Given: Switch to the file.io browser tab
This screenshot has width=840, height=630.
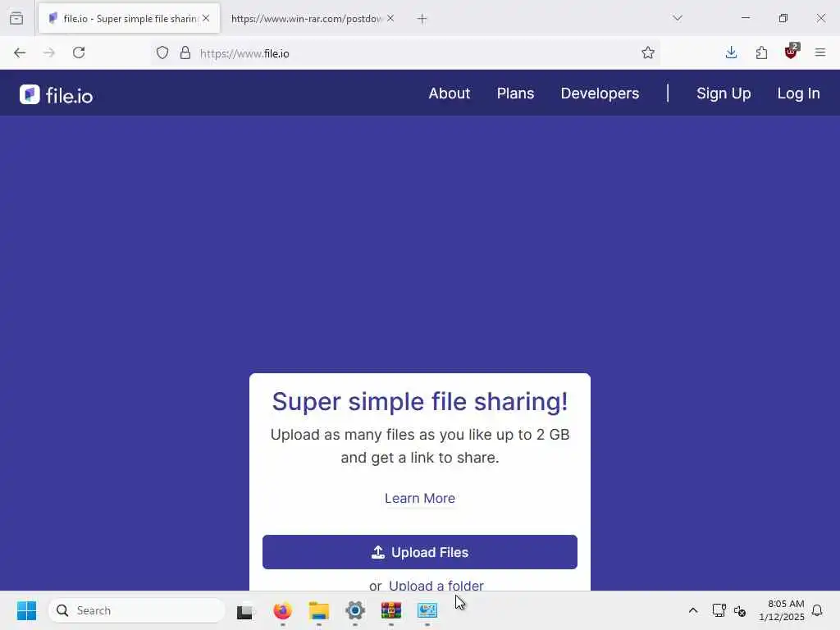Looking at the screenshot, I should 129,19.
